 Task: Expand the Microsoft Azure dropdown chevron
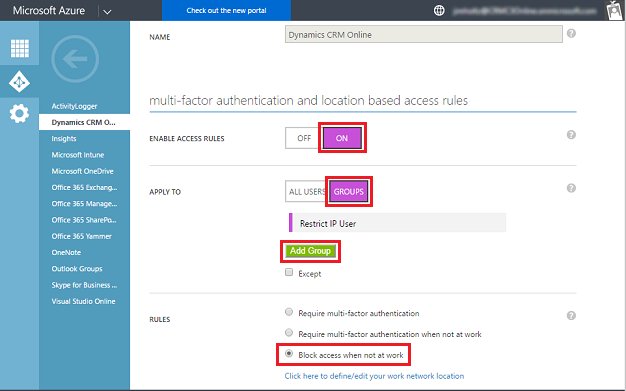click(107, 12)
